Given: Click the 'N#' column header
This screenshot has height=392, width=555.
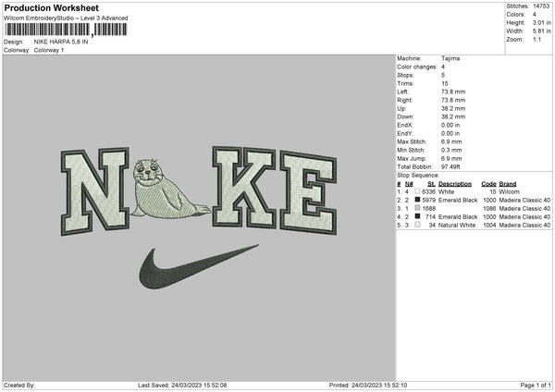Looking at the screenshot, I should [409, 184].
